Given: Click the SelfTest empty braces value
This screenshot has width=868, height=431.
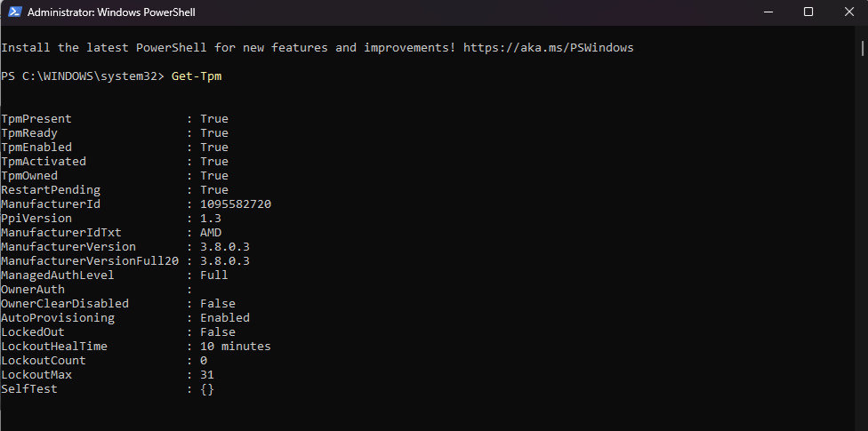Looking at the screenshot, I should (x=207, y=388).
